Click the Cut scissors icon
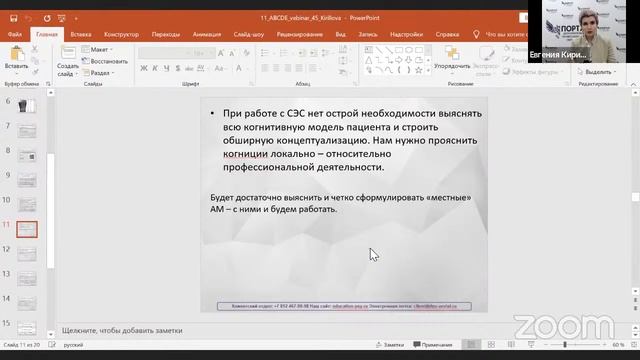 (x=35, y=49)
